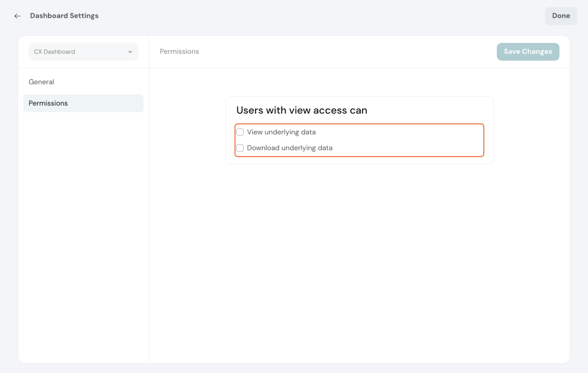This screenshot has width=588, height=373.
Task: Click the Permissions header breadcrumb text
Action: point(179,51)
